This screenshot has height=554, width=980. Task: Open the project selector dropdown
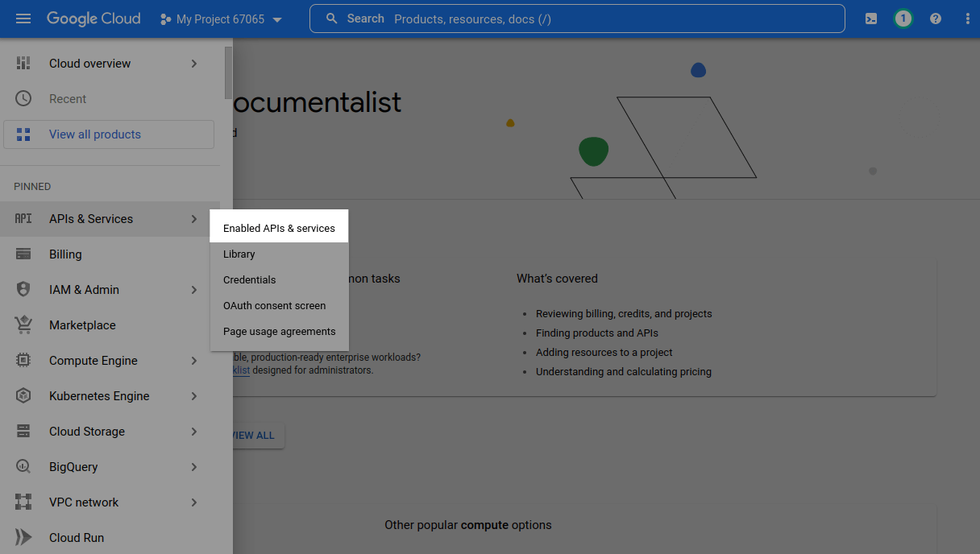222,19
